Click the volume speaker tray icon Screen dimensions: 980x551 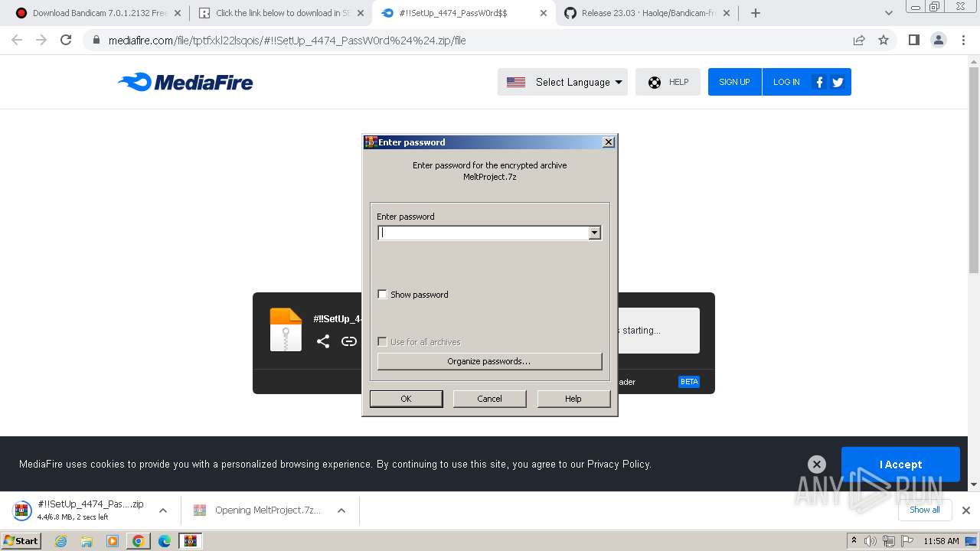(x=871, y=541)
